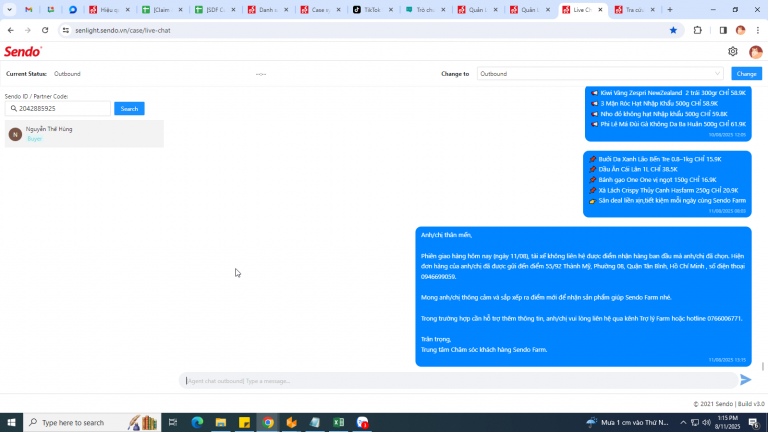Open File Explorer from taskbar
The image size is (768, 432).
[220, 422]
